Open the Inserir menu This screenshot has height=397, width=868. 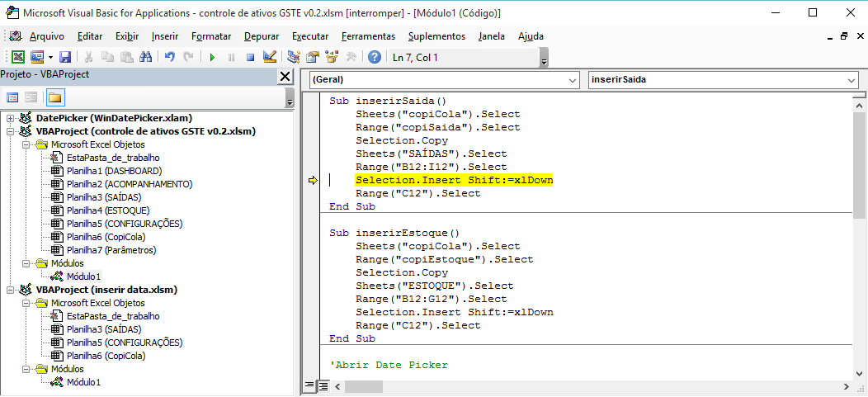[165, 36]
